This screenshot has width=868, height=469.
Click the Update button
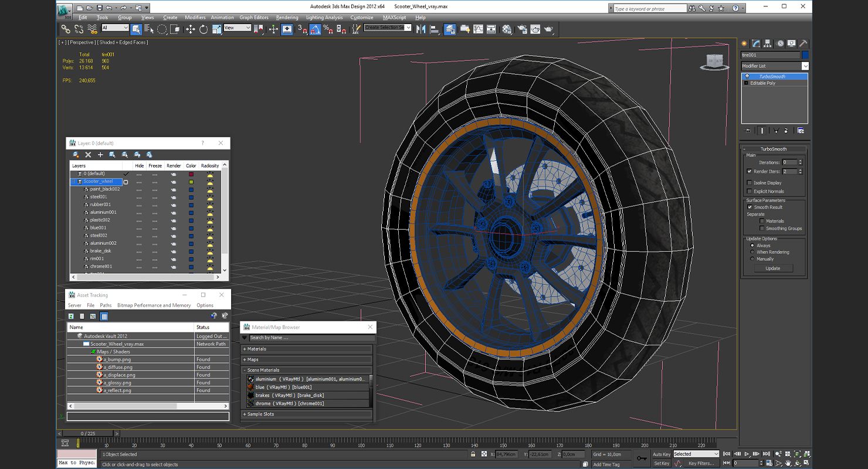point(773,268)
